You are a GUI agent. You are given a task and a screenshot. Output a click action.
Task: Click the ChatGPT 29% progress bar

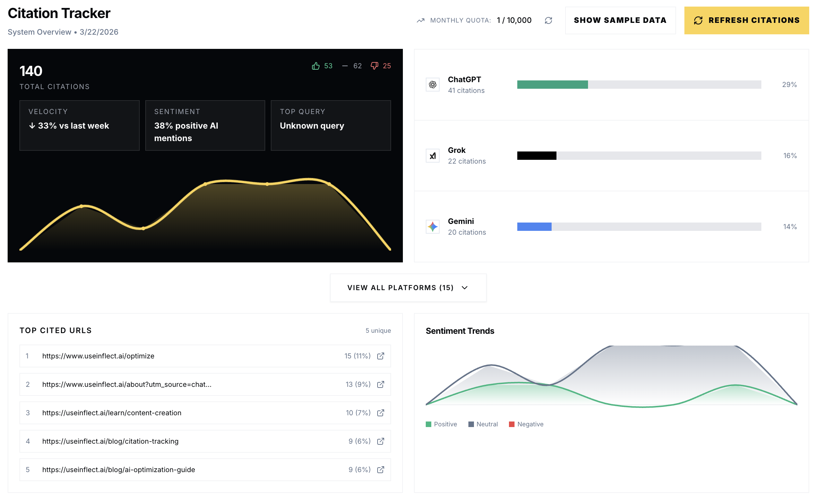pyautogui.click(x=639, y=85)
